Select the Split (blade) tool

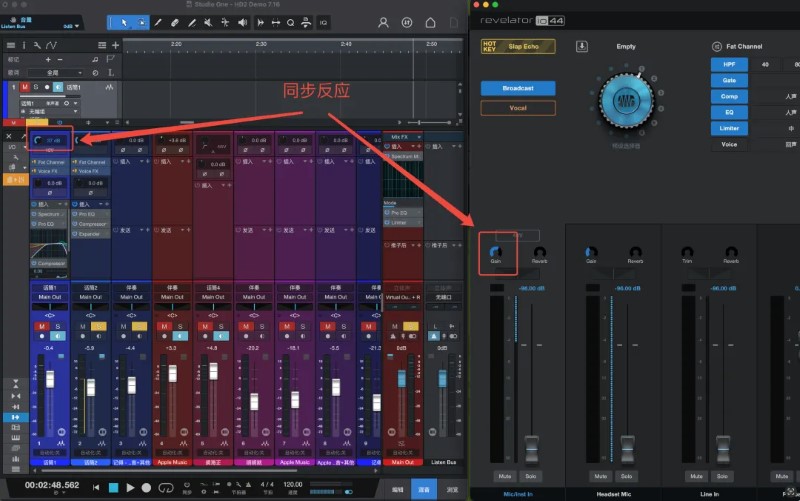[x=158, y=22]
